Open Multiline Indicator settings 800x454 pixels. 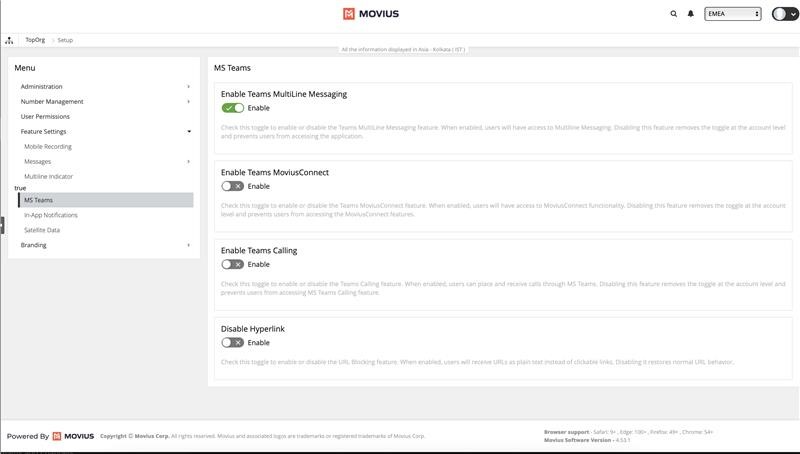point(48,176)
